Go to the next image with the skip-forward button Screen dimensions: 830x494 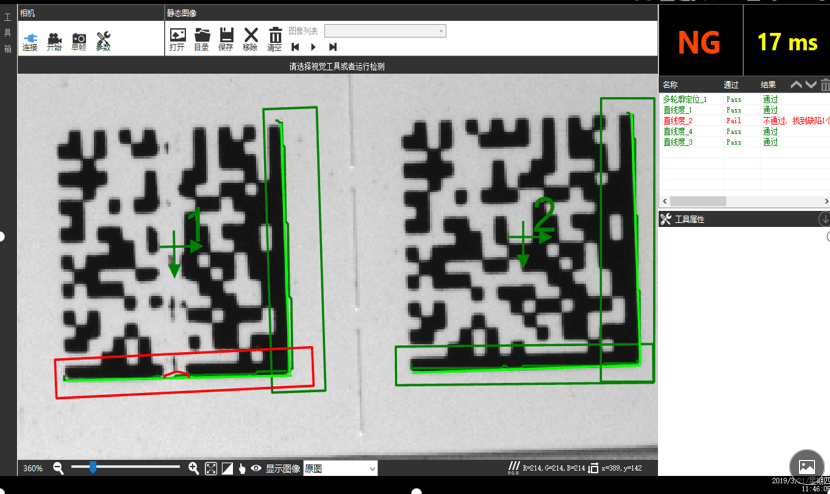tap(333, 47)
